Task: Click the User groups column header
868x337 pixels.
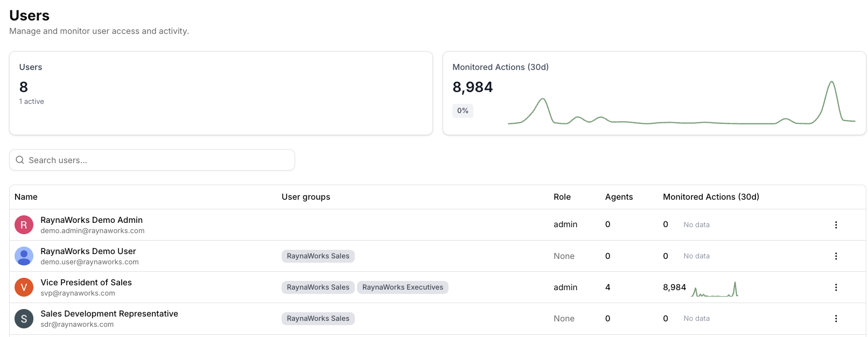Action: pos(306,197)
